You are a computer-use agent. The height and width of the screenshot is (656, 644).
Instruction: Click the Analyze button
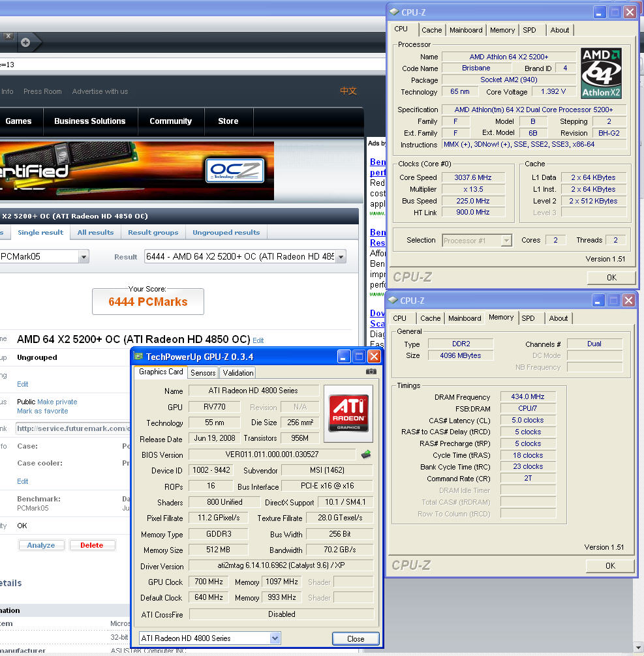[41, 545]
